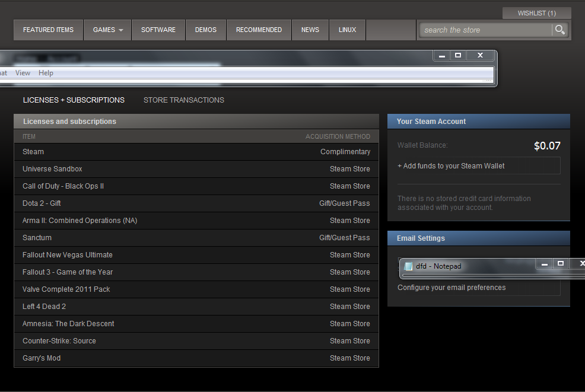This screenshot has width=585, height=392.
Task: Click the Acquisition Method column header
Action: coord(338,136)
